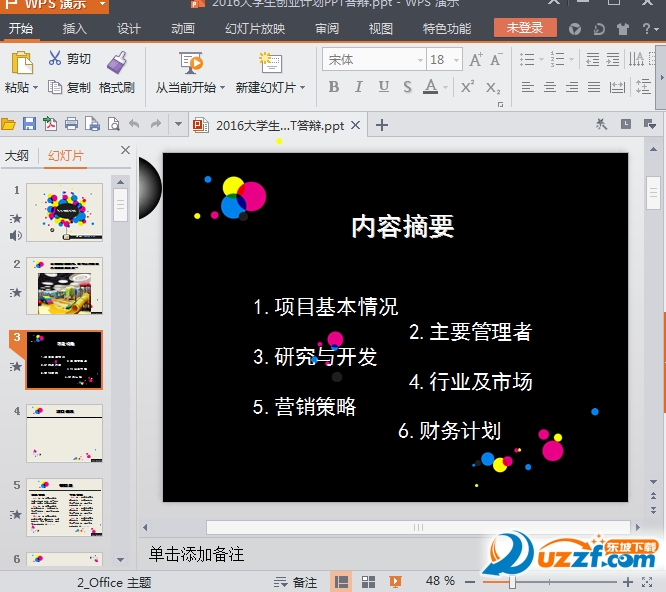
Task: Print with printer icon
Action: tap(71, 124)
